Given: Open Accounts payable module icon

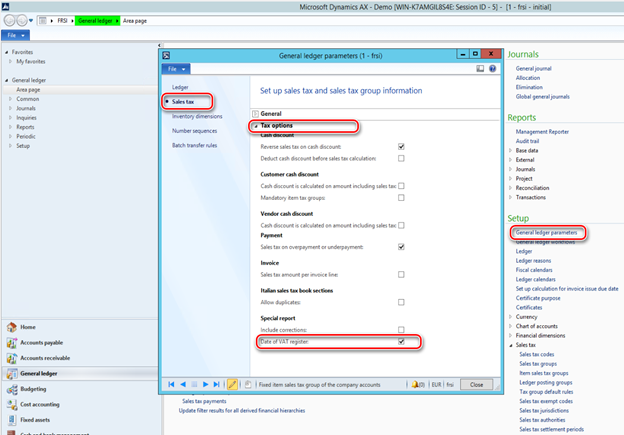Looking at the screenshot, I should click(x=12, y=343).
